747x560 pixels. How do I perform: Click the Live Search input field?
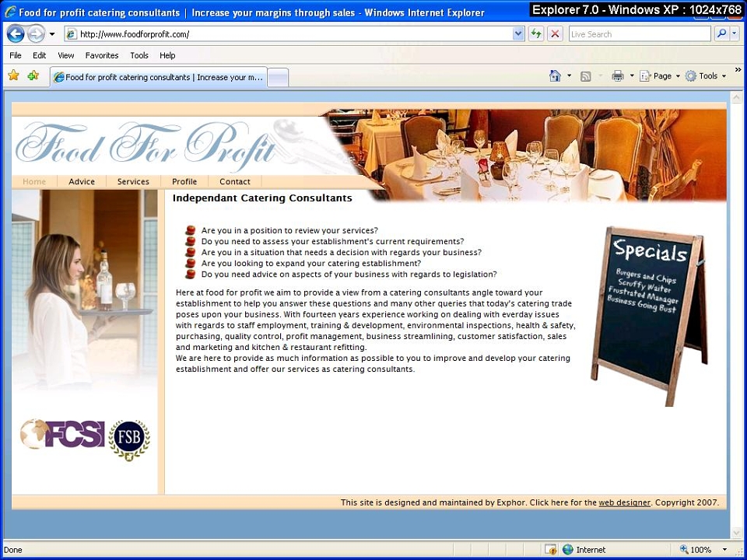tap(640, 33)
